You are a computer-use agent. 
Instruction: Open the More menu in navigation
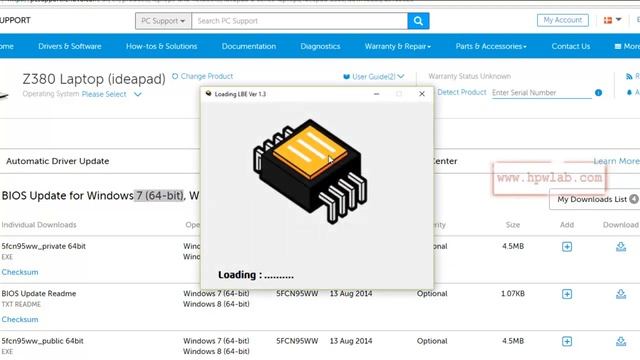coord(627,46)
